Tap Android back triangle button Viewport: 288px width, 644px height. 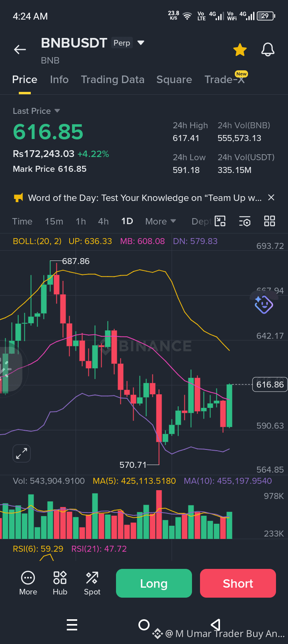click(216, 624)
